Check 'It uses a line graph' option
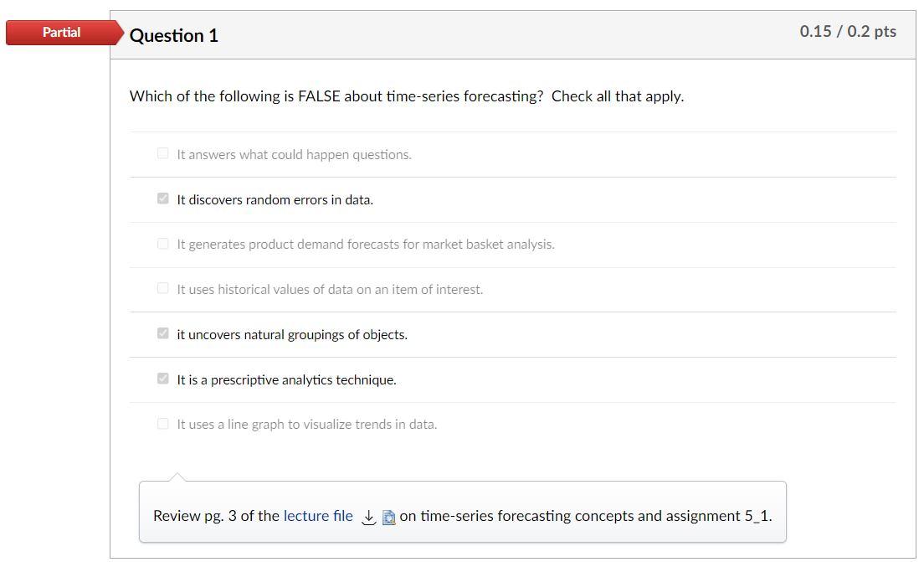 pyautogui.click(x=162, y=423)
